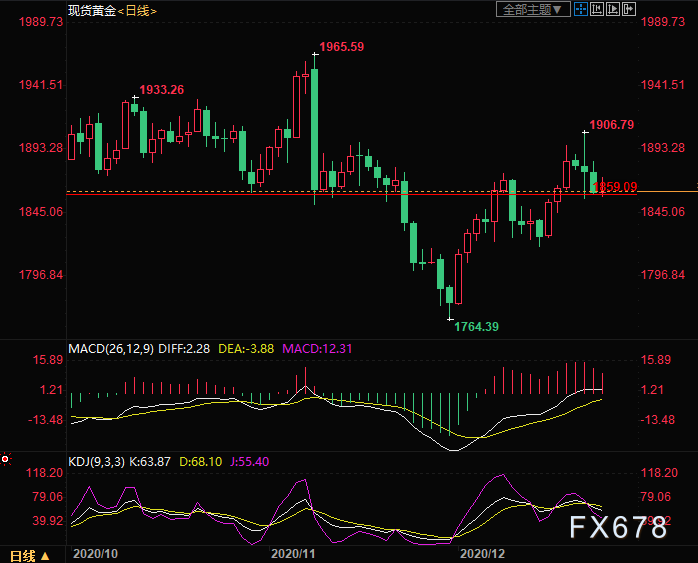Click the 2020/11 date on time axis
Image resolution: width=698 pixels, height=563 pixels.
pyautogui.click(x=293, y=553)
